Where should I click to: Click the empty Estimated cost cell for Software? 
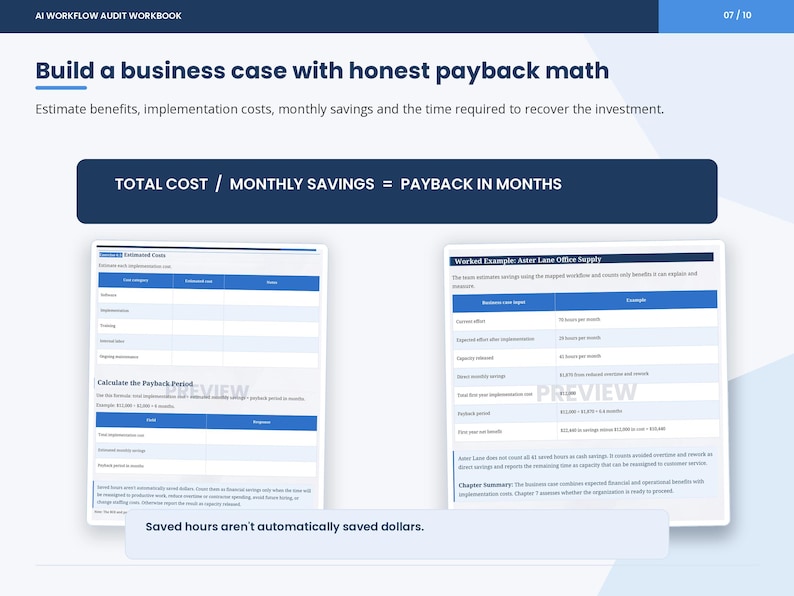click(198, 297)
